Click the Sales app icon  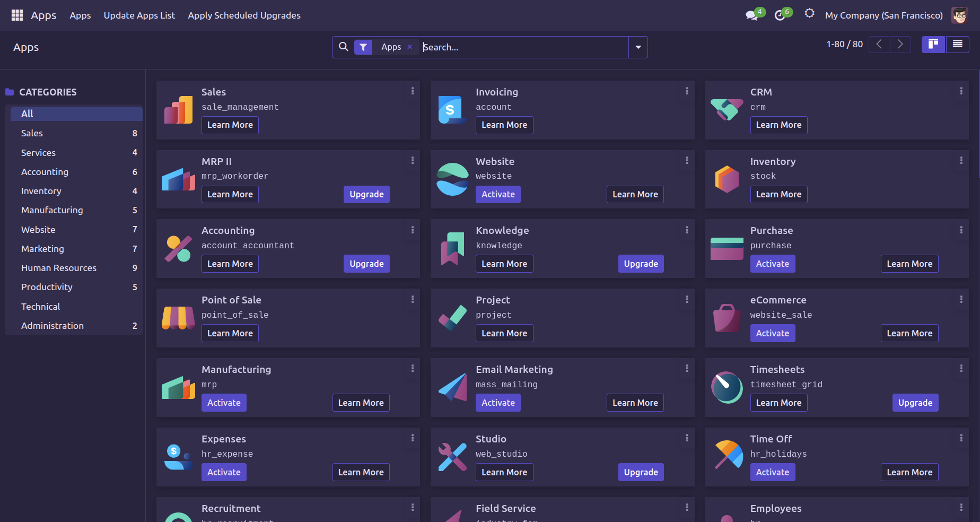(x=178, y=110)
